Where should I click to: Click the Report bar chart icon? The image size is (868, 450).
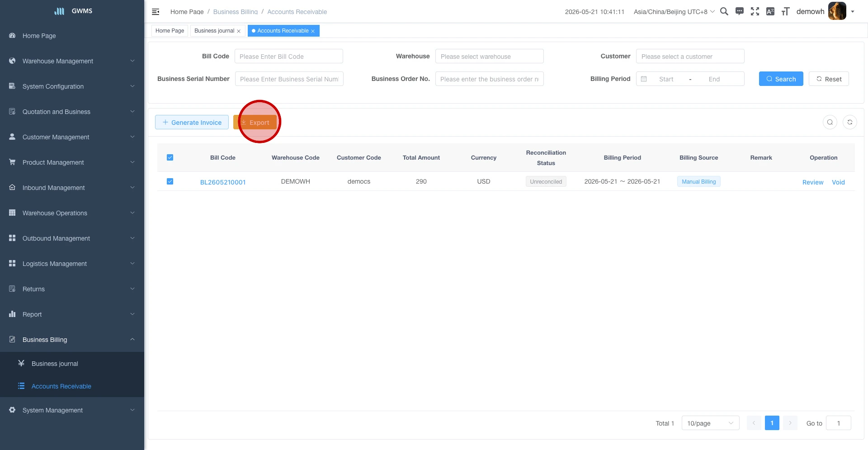click(x=12, y=314)
